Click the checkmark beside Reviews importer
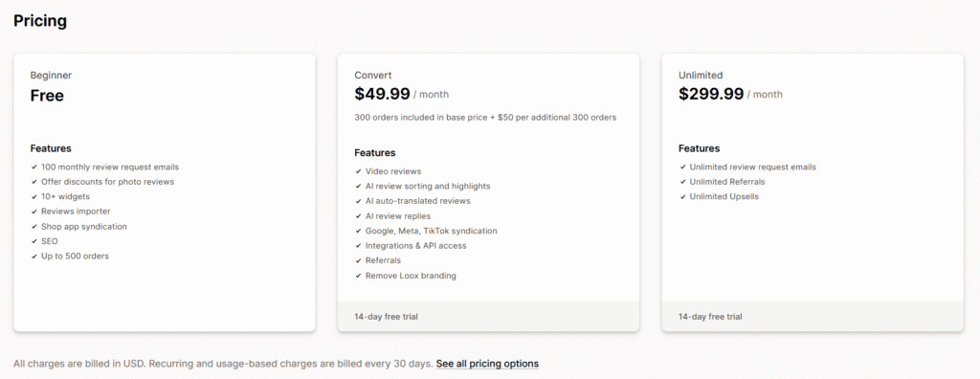This screenshot has height=379, width=980. (33, 212)
